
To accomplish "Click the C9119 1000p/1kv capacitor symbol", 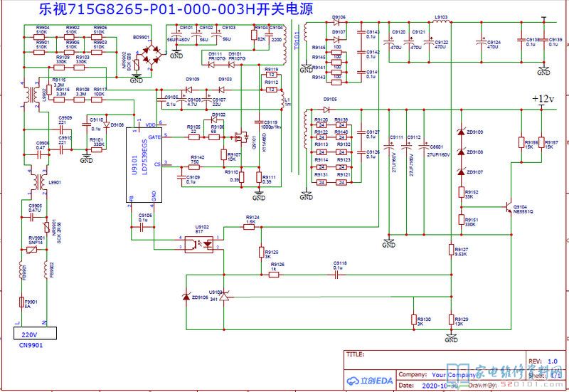I will [x=259, y=122].
